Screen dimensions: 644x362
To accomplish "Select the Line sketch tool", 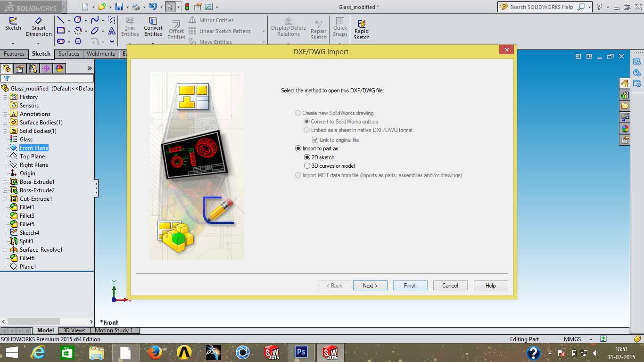I will pyautogui.click(x=61, y=20).
